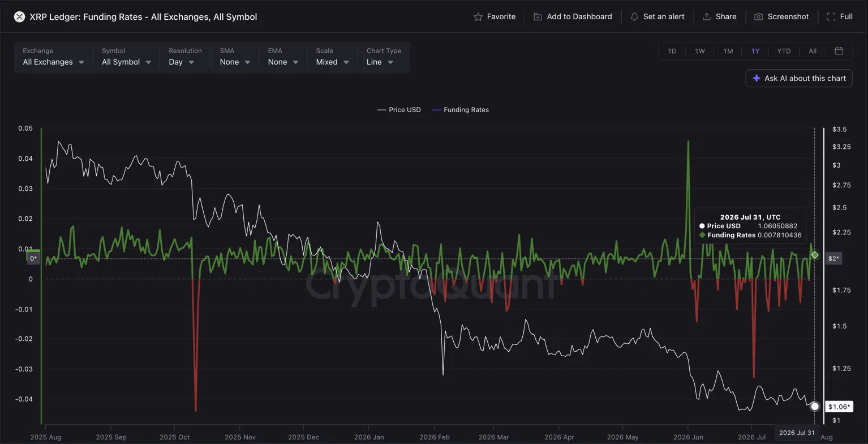Open the SMA dropdown
The image size is (868, 444).
[235, 57]
